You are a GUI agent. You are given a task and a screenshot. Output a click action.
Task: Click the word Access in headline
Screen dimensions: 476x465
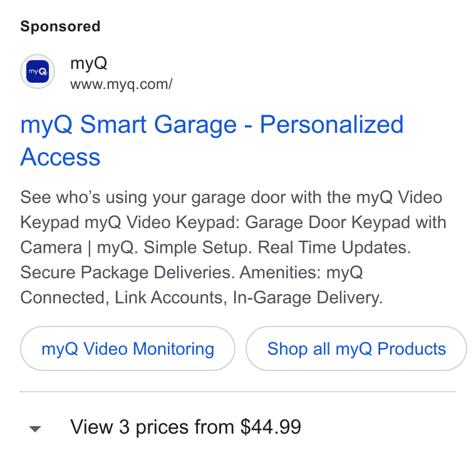[60, 157]
